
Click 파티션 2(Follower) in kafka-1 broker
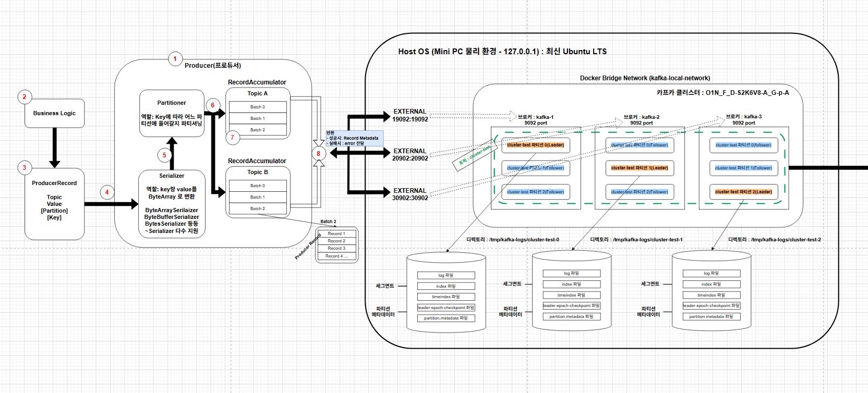(x=536, y=192)
